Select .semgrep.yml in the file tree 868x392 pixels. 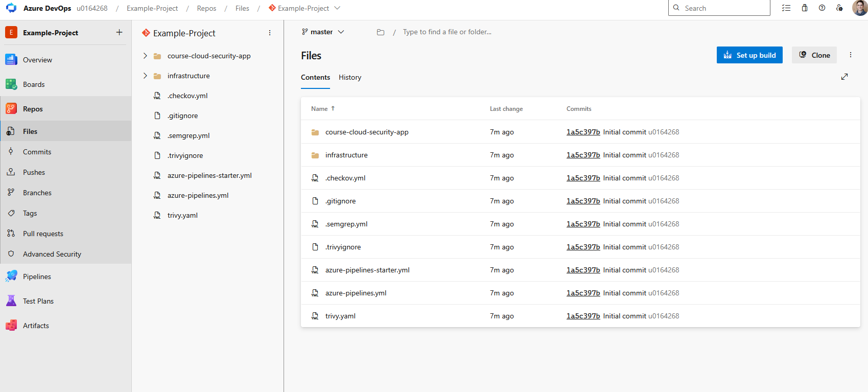pos(189,135)
